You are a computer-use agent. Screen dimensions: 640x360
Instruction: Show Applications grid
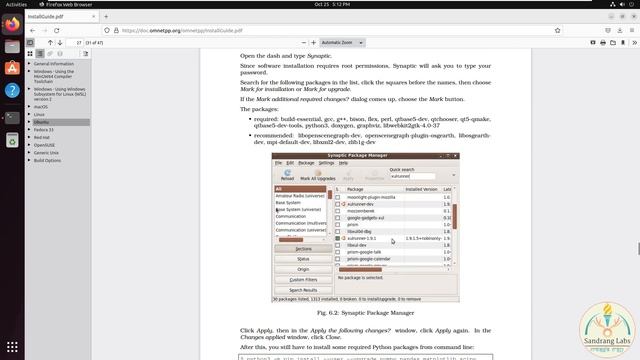(12, 347)
